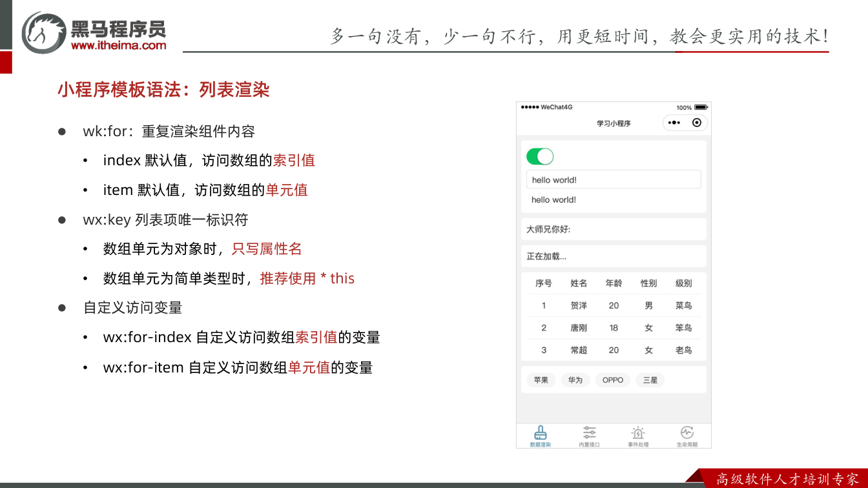
Task: Choose the OPPO tag
Action: [613, 380]
